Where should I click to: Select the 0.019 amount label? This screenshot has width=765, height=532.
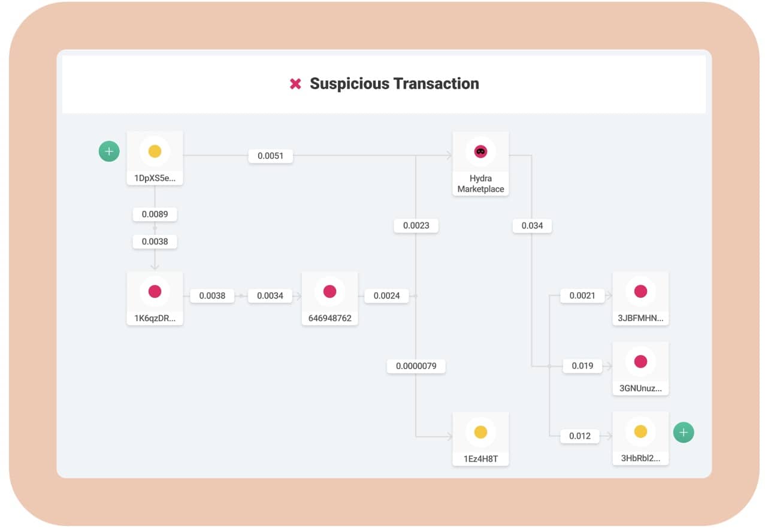point(582,365)
